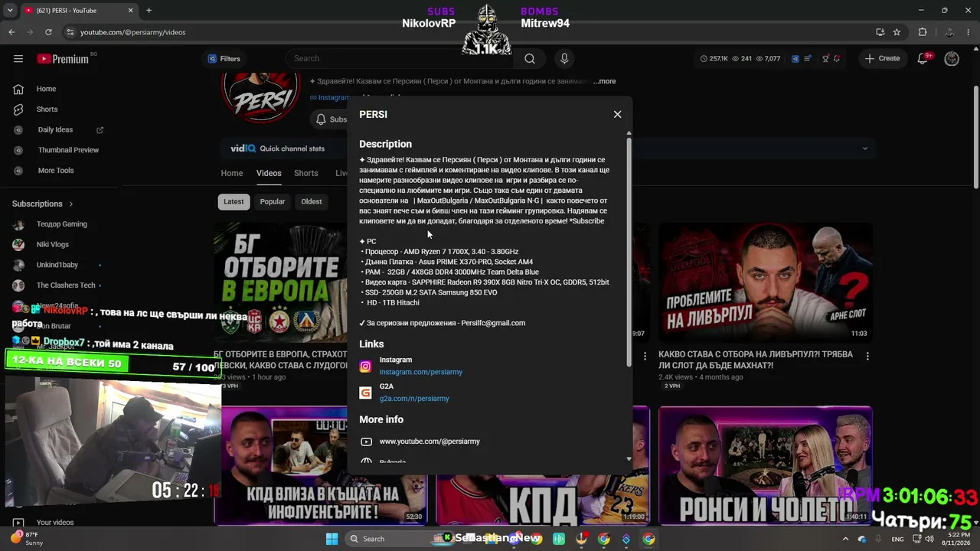Switch to the channel Videos tab

coord(269,173)
